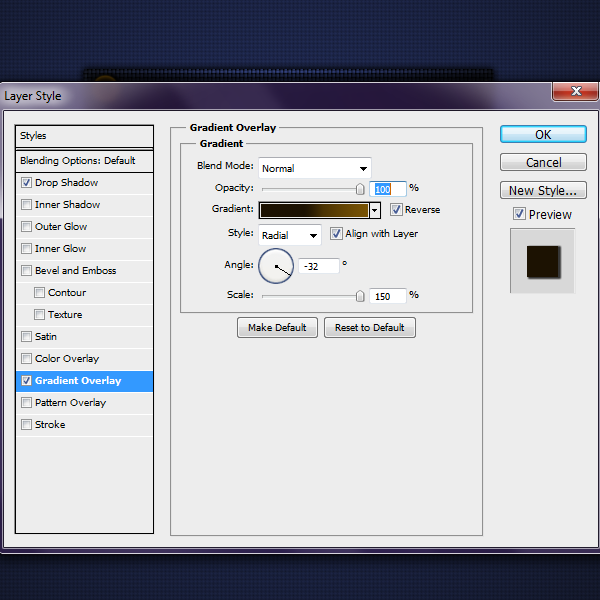Click the style preview thumbnail
The height and width of the screenshot is (600, 600).
click(x=543, y=261)
